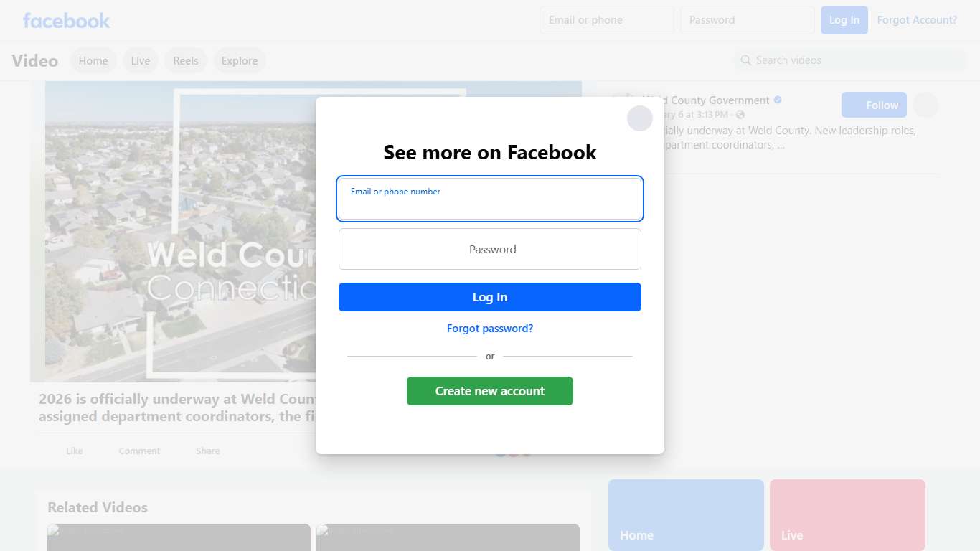
Task: Open the Reels tab
Action: [x=186, y=61]
